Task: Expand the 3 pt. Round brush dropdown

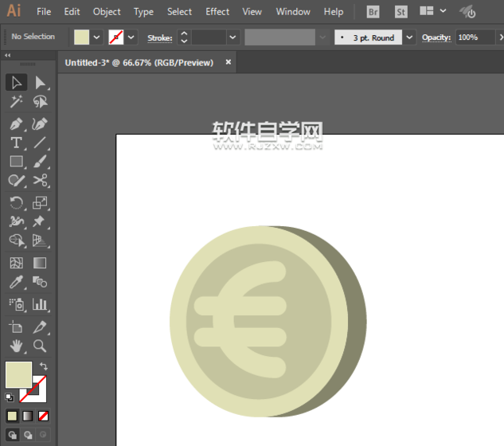Action: click(x=409, y=37)
